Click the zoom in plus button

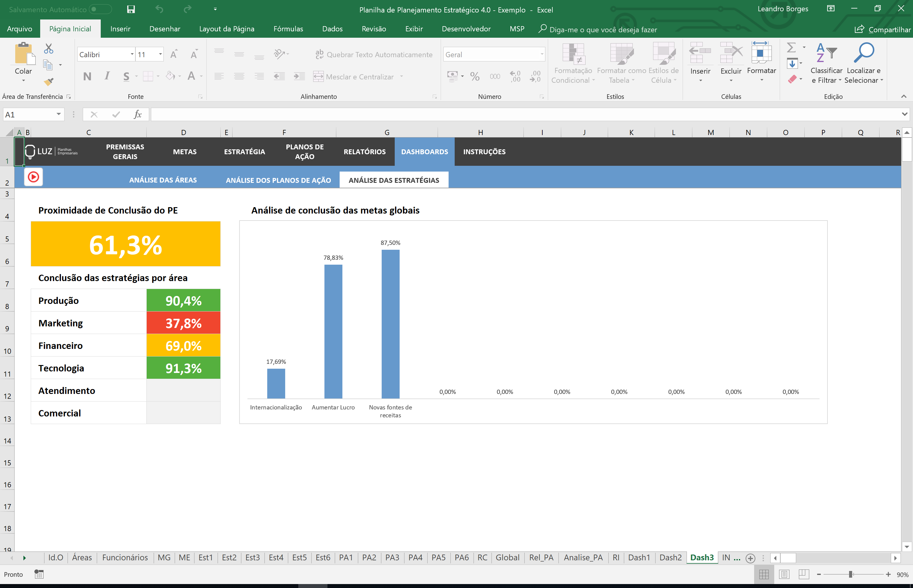click(x=889, y=574)
